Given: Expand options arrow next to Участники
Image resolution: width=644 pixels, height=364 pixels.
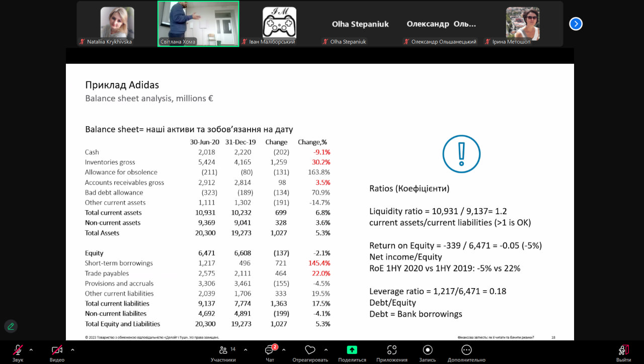Looking at the screenshot, I should 246,349.
